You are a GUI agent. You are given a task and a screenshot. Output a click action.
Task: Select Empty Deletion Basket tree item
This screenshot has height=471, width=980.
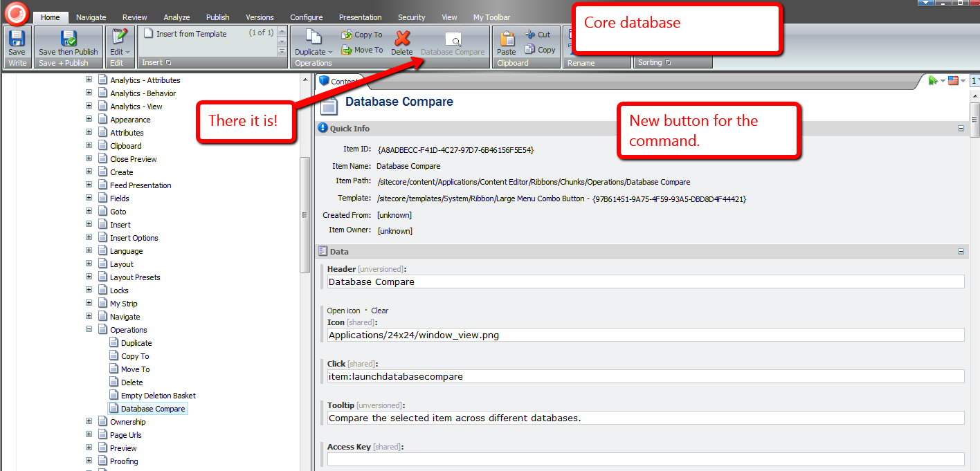point(158,396)
